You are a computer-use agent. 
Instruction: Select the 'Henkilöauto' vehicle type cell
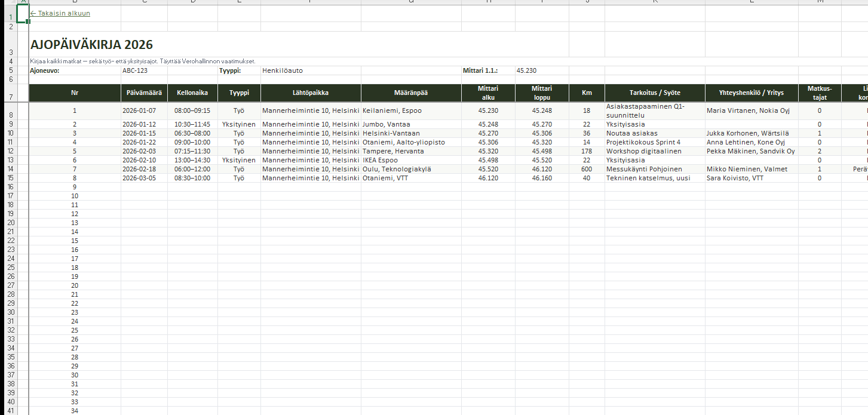point(283,70)
